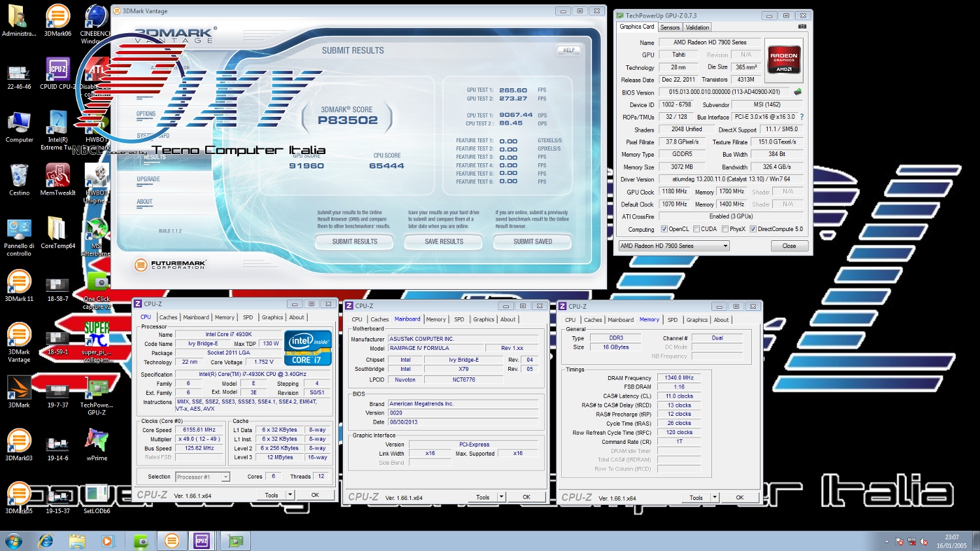Open the 3DMark06 desktop shortcut
Image resolution: width=980 pixels, height=551 pixels.
57,20
